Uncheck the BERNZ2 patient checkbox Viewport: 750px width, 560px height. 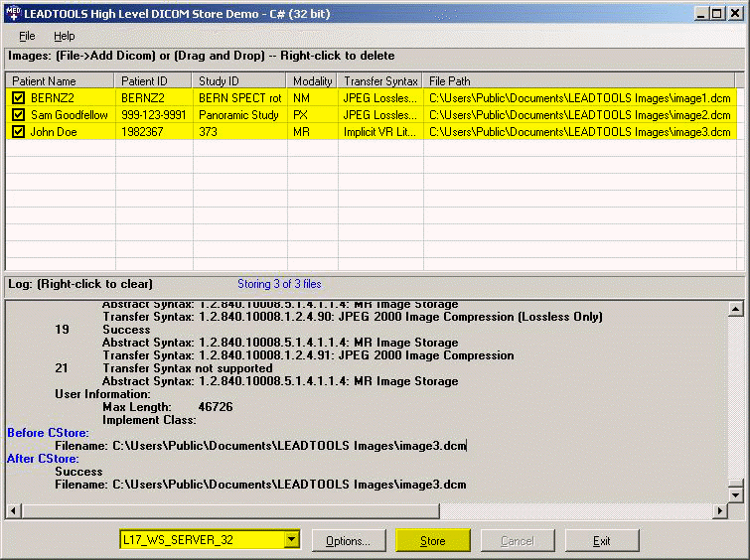(x=18, y=98)
